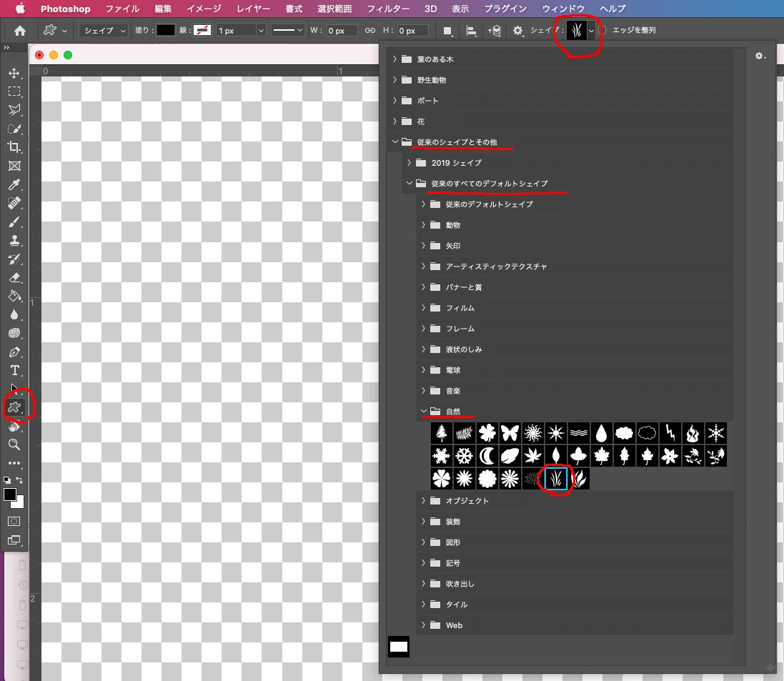Click the height input field
Viewport: 784px width, 681px height.
coord(413,31)
